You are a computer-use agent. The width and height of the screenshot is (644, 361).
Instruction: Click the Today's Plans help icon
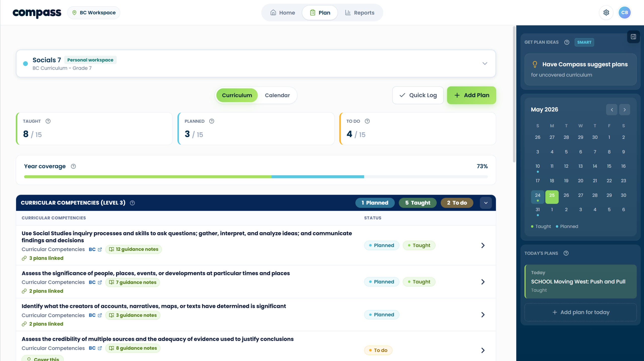[x=566, y=253]
